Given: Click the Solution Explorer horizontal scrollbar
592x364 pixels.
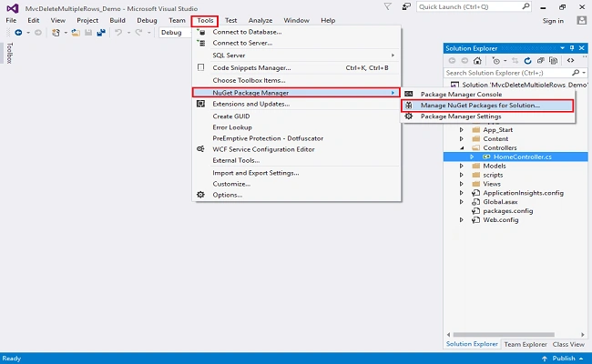Looking at the screenshot, I should coord(504,335).
